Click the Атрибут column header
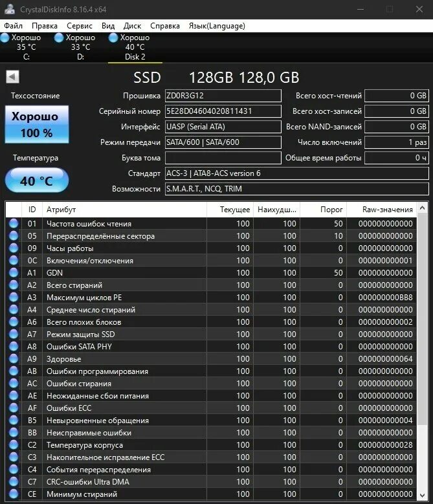Viewport: 433px width, 504px height. tap(124, 210)
